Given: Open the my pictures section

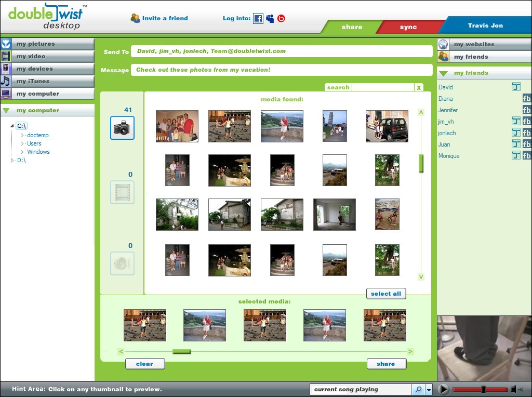Looking at the screenshot, I should coord(35,44).
